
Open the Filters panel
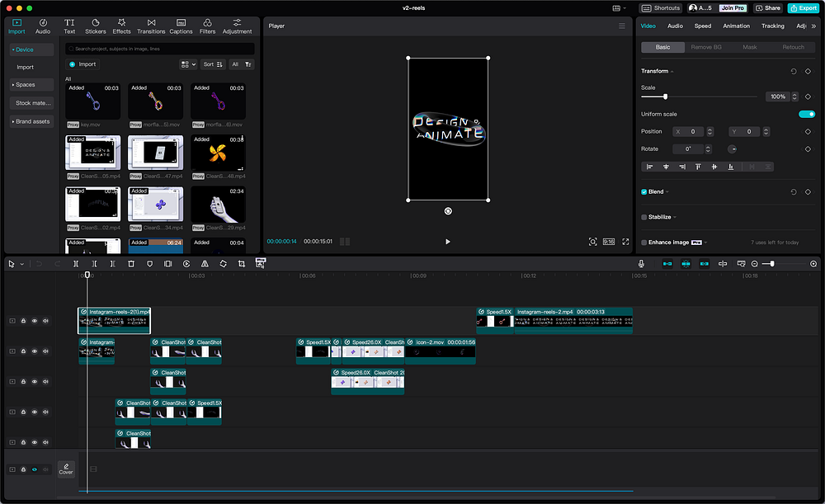click(208, 26)
